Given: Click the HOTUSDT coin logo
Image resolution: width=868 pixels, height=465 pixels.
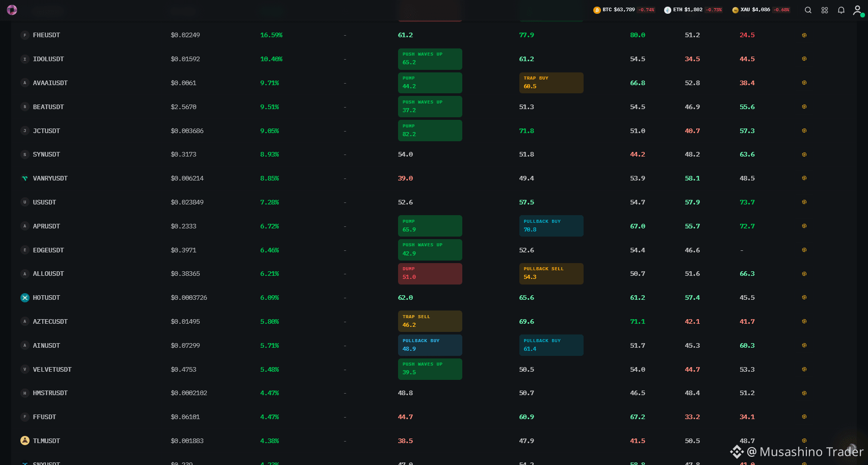Looking at the screenshot, I should click(24, 298).
